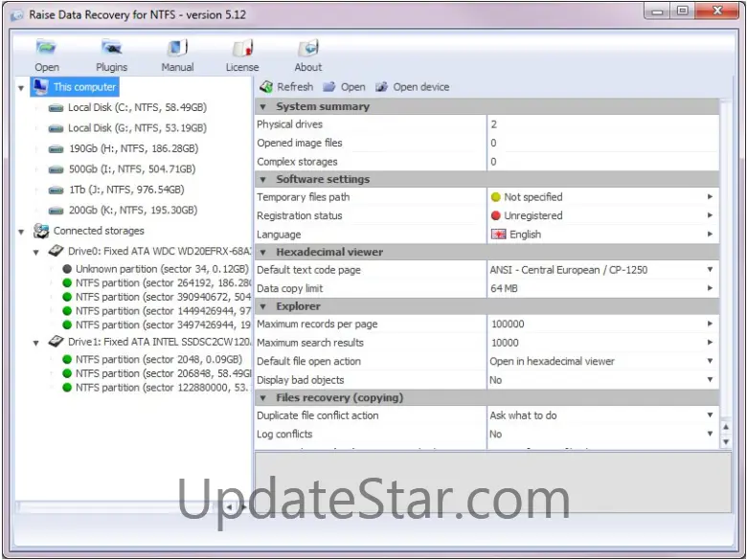The height and width of the screenshot is (560, 747).
Task: Collapse the Drive0 tree node
Action: pyautogui.click(x=35, y=253)
